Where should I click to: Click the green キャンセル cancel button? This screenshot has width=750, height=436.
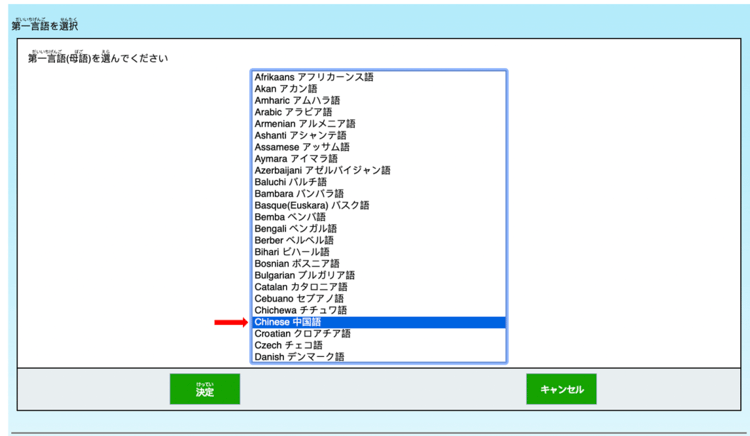pyautogui.click(x=561, y=389)
